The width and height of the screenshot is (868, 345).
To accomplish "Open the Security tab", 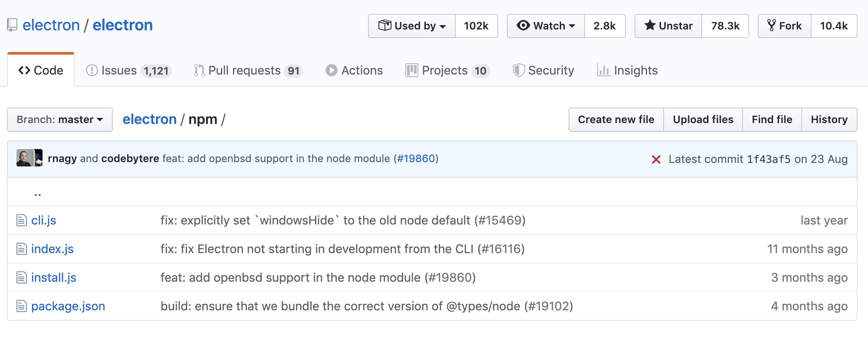I will coord(543,70).
